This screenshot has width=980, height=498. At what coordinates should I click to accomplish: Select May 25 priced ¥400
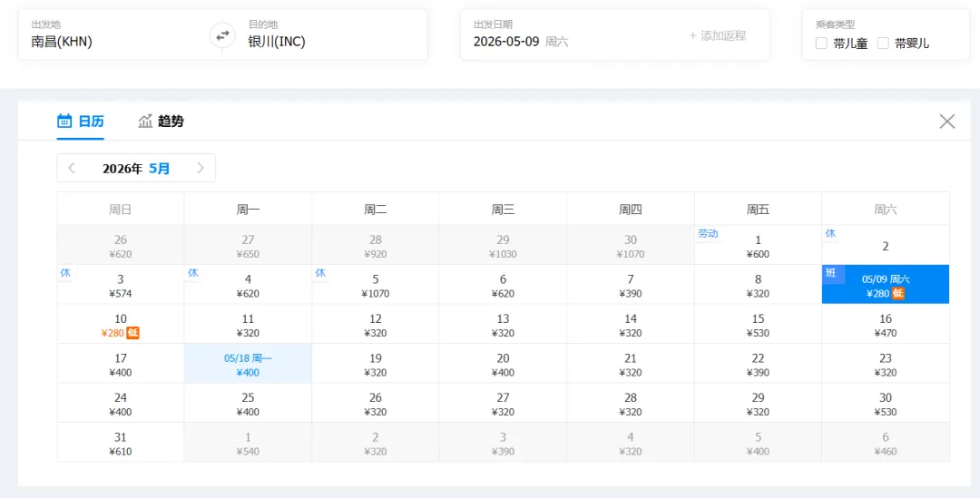(248, 403)
